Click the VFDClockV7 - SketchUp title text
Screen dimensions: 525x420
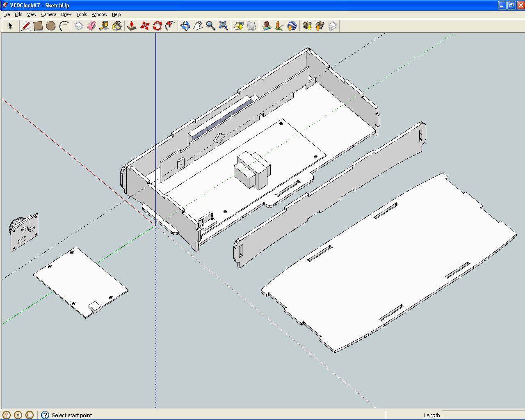[x=39, y=5]
